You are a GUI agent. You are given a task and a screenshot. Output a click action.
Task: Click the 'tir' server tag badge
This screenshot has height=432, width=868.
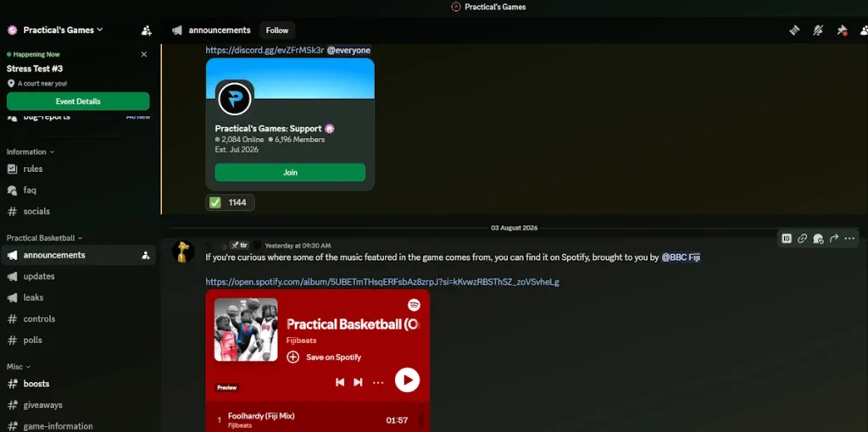[x=239, y=245]
